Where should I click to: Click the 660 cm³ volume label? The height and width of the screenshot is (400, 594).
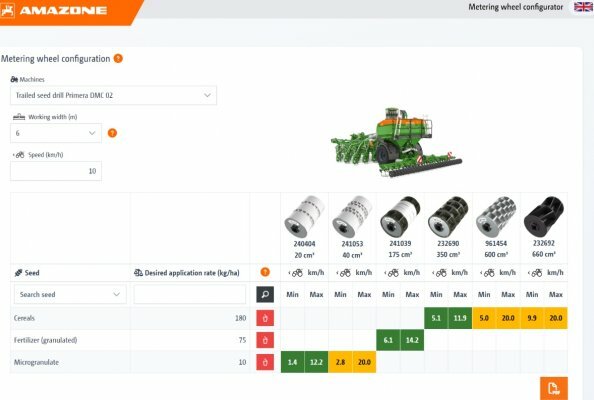coord(544,254)
